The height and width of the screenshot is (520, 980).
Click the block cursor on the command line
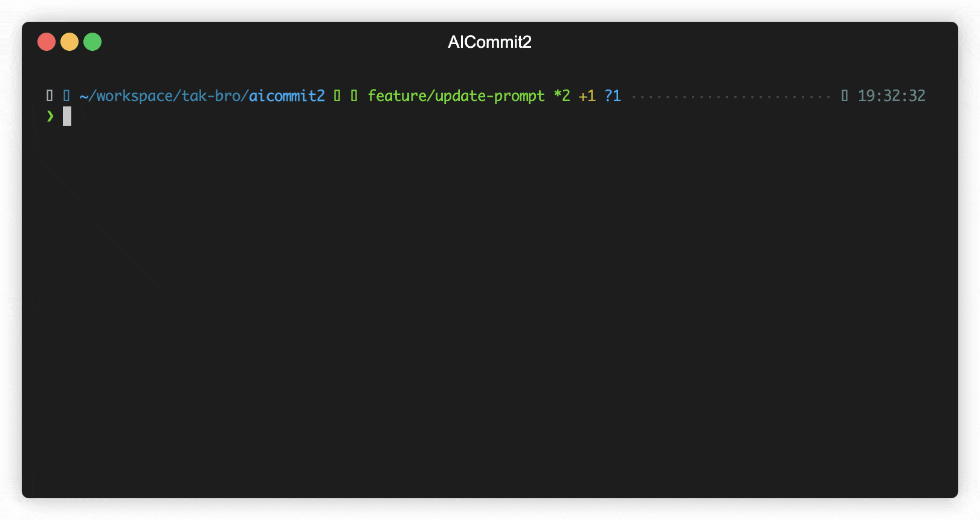(x=67, y=115)
